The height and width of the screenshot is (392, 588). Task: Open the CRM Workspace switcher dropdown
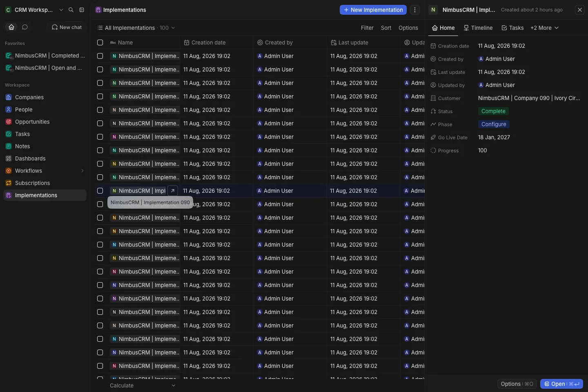34,10
